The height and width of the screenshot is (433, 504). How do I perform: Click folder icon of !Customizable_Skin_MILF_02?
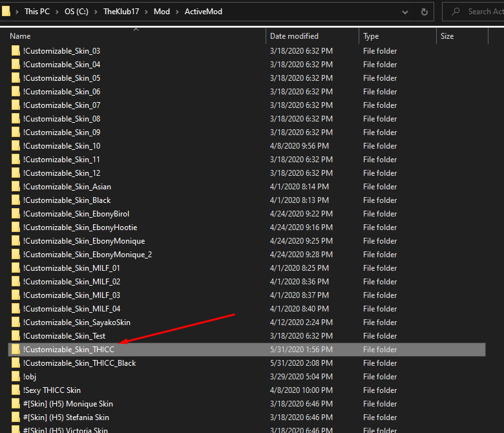(x=16, y=281)
